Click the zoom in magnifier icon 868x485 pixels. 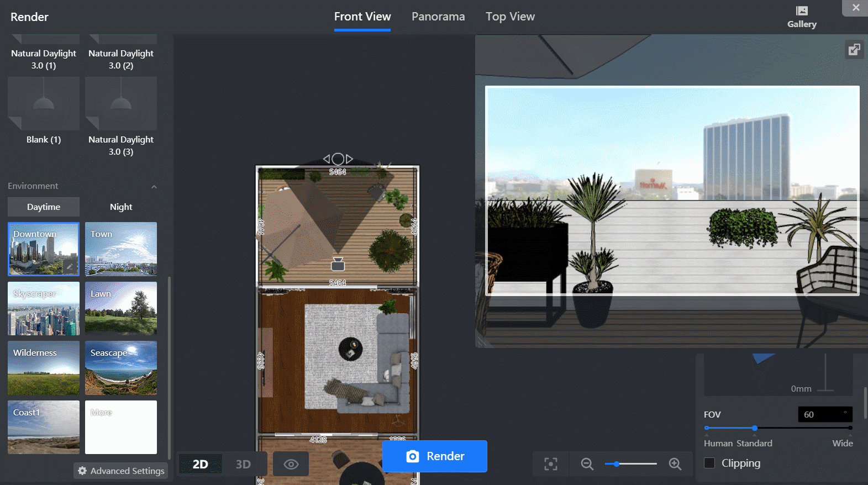point(675,464)
